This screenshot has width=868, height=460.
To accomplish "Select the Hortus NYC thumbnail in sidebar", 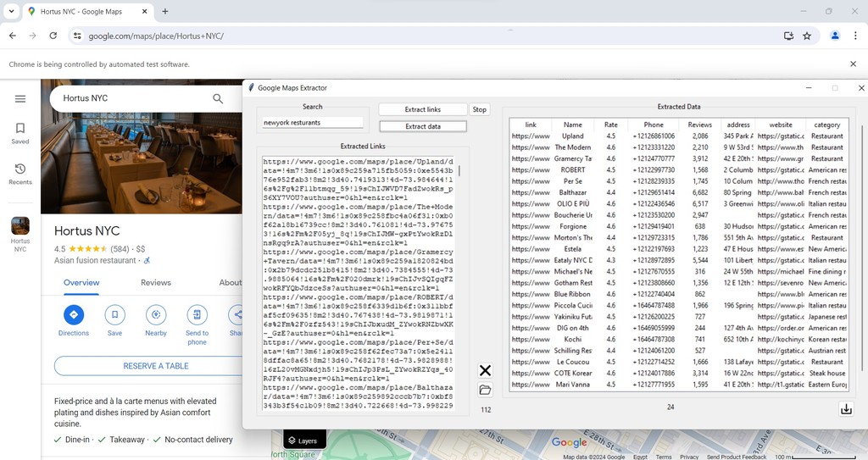I will pyautogui.click(x=20, y=226).
